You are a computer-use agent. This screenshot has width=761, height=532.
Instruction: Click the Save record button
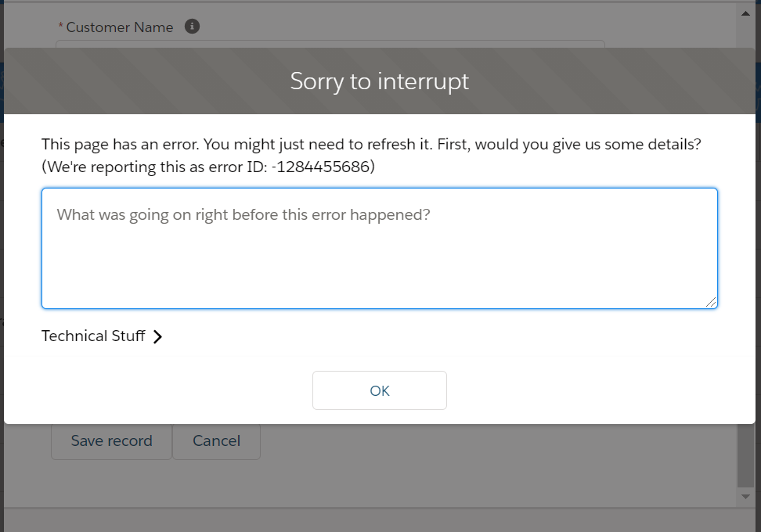(111, 441)
